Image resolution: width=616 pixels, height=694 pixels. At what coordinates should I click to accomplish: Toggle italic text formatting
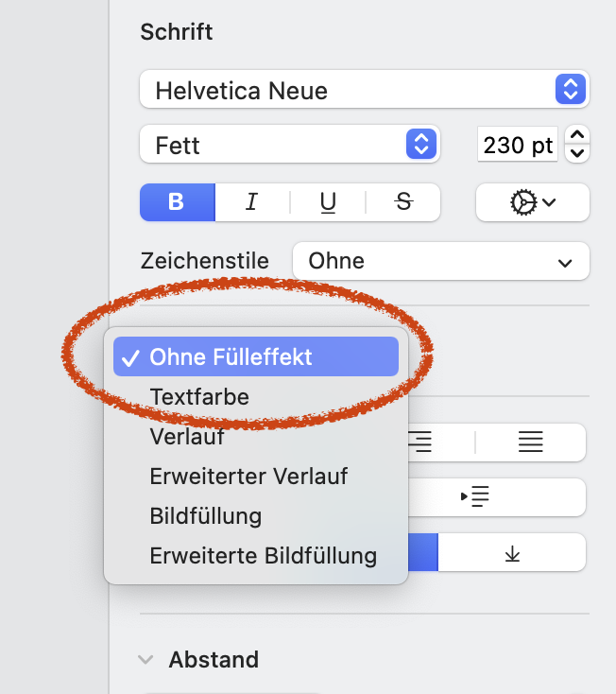[x=251, y=201]
